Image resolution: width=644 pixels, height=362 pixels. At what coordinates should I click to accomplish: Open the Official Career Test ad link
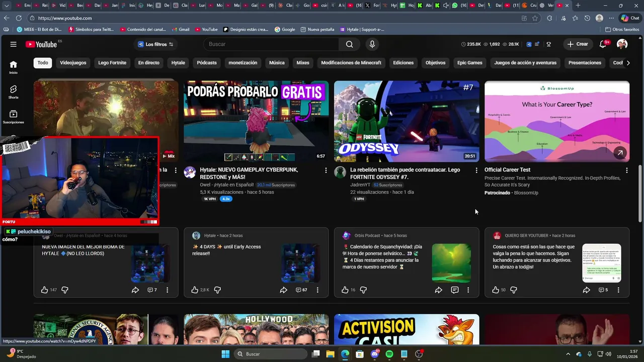pos(508,170)
